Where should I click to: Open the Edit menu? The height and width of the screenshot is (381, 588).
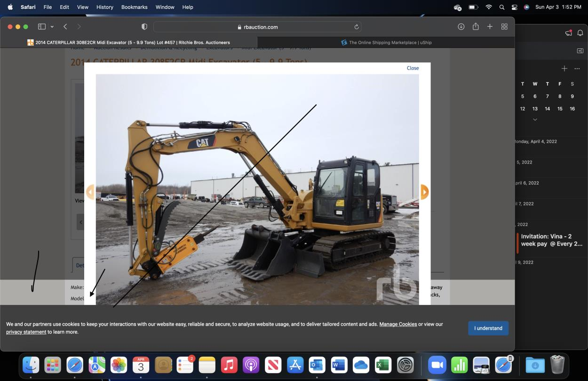[64, 7]
